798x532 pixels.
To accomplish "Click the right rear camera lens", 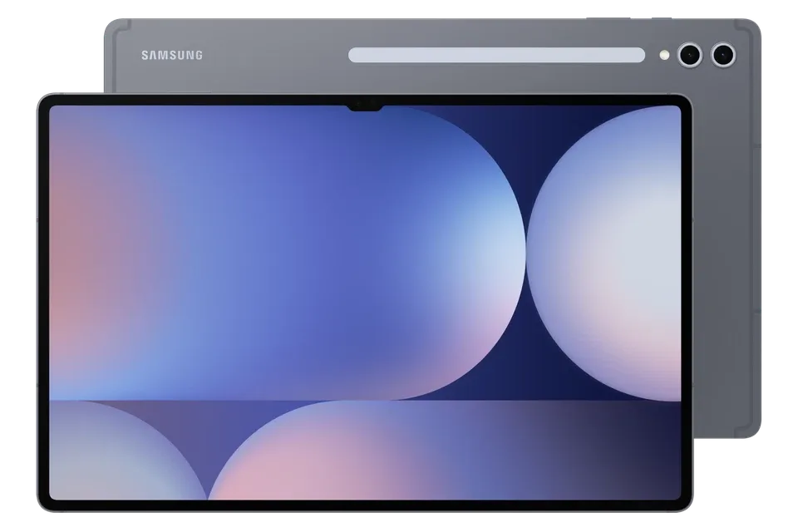I will 723,56.
